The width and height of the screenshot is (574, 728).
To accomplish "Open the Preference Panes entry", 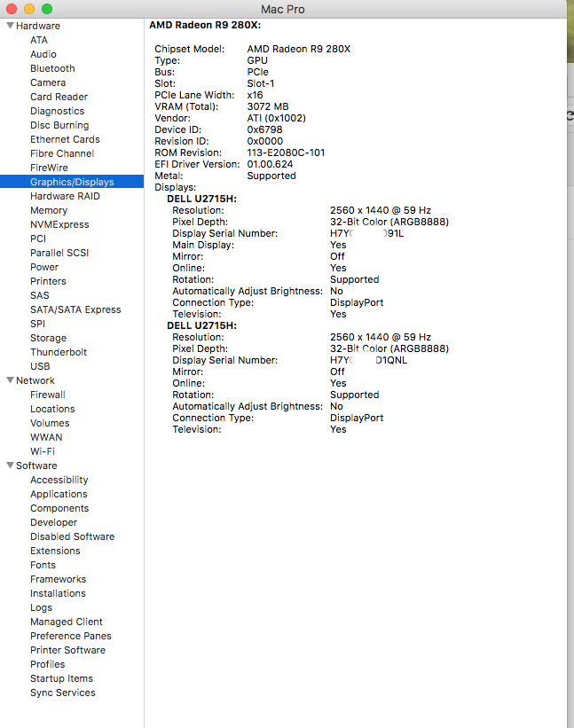I will [71, 636].
